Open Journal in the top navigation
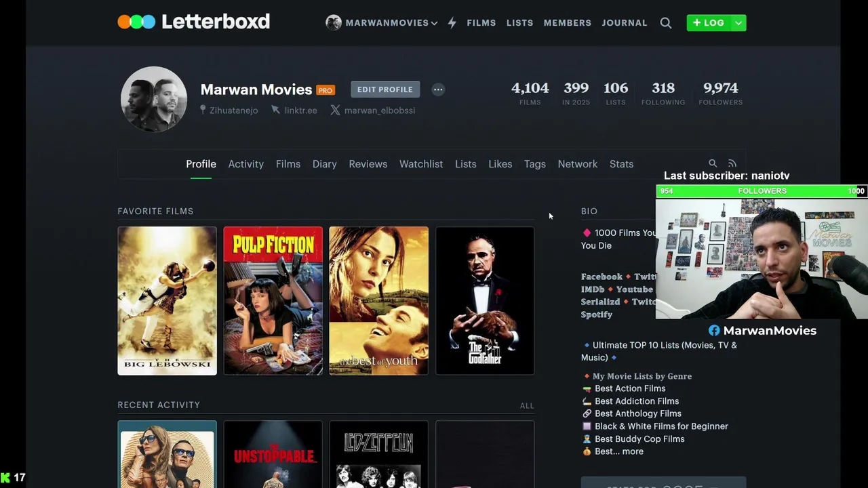This screenshot has height=488, width=868. pyautogui.click(x=624, y=23)
